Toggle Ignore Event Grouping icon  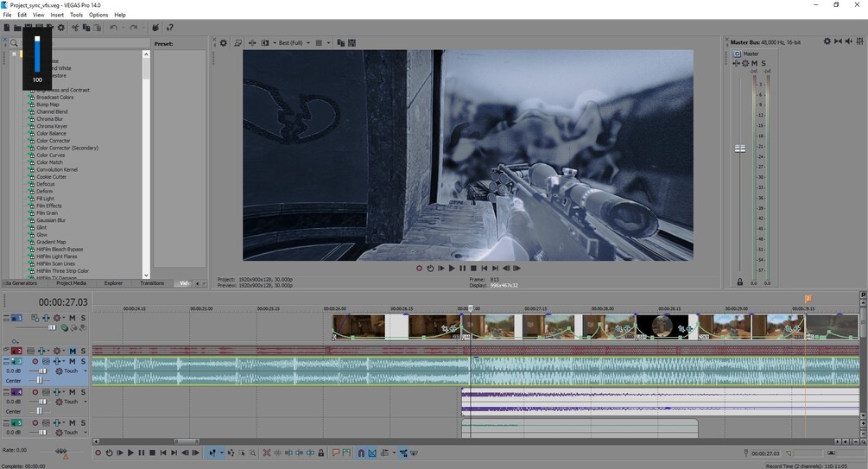tap(414, 453)
